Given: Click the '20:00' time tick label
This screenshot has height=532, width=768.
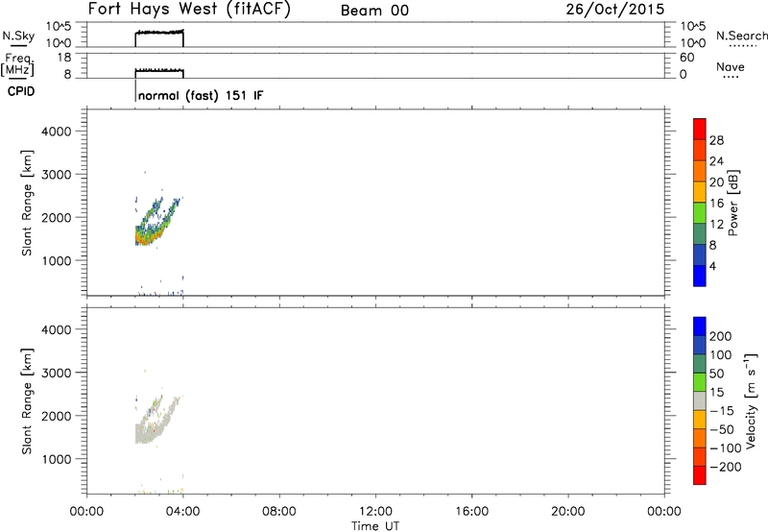Looking at the screenshot, I should point(567,512).
